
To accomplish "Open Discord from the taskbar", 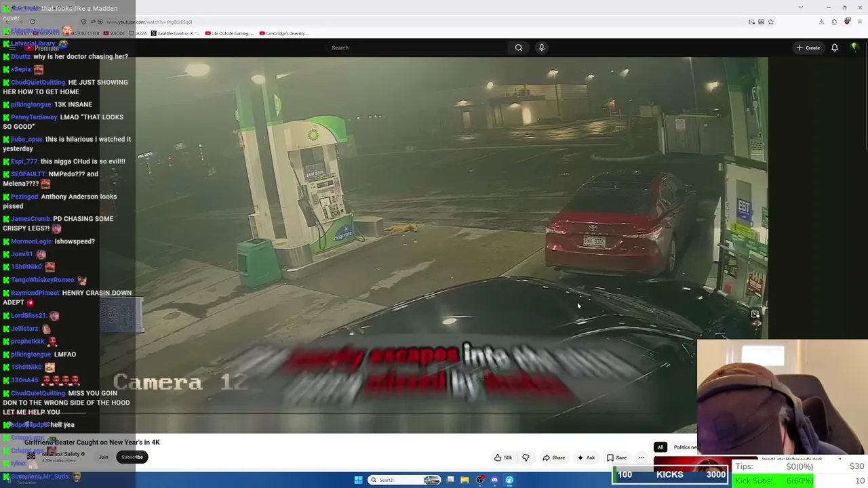I will click(x=494, y=480).
